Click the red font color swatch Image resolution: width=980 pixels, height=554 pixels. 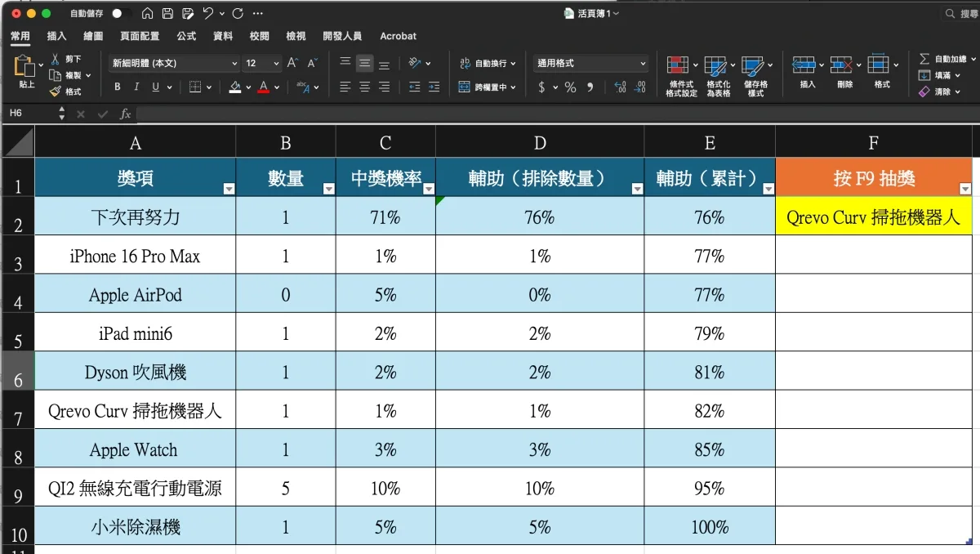click(263, 87)
